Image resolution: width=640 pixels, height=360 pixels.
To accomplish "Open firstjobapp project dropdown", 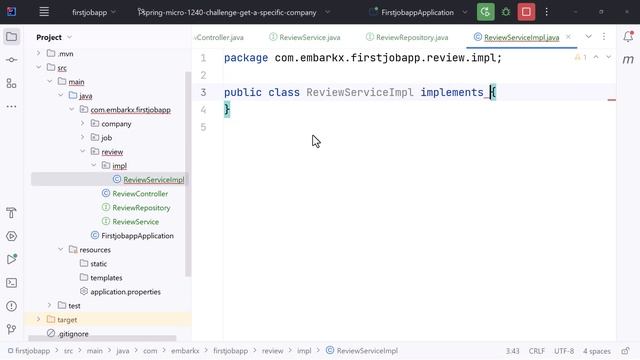I will [94, 12].
